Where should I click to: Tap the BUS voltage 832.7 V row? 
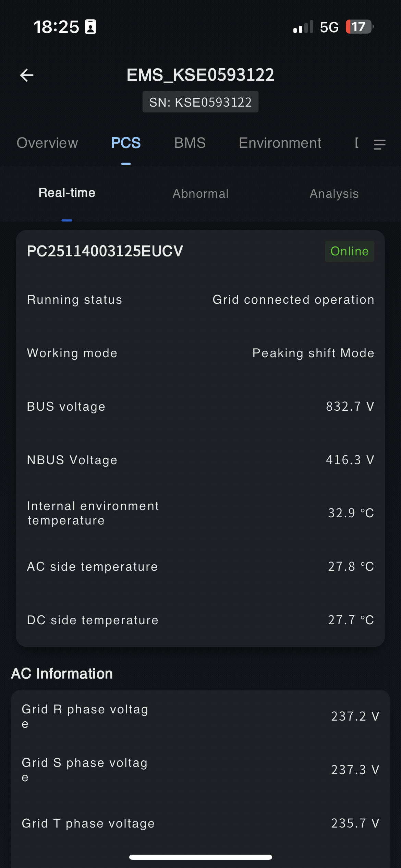click(x=200, y=407)
